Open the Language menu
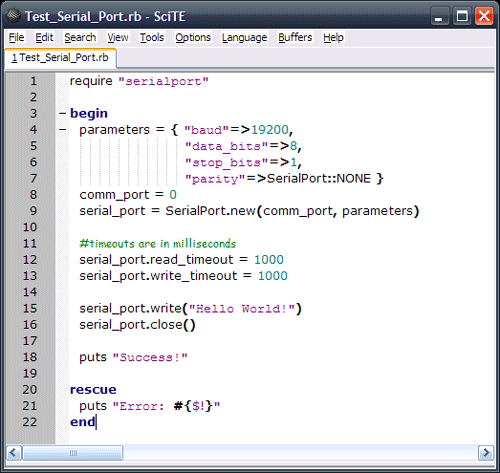Viewport: 500px width, 473px height. coord(244,37)
